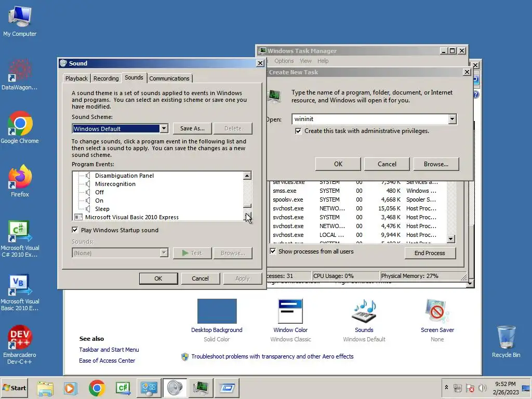
Task: Click process list scroll down arrow
Action: click(450, 239)
